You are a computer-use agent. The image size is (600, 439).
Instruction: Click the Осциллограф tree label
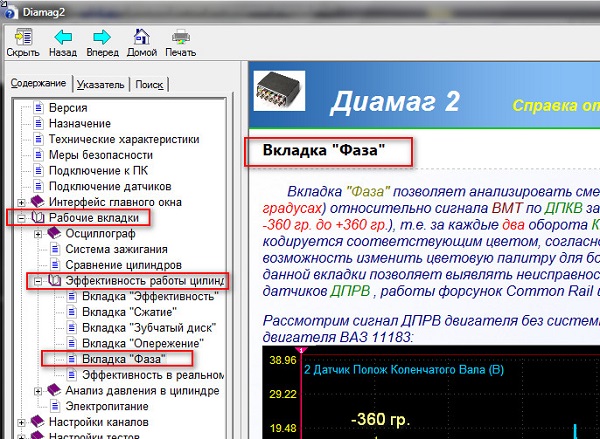pyautogui.click(x=100, y=233)
